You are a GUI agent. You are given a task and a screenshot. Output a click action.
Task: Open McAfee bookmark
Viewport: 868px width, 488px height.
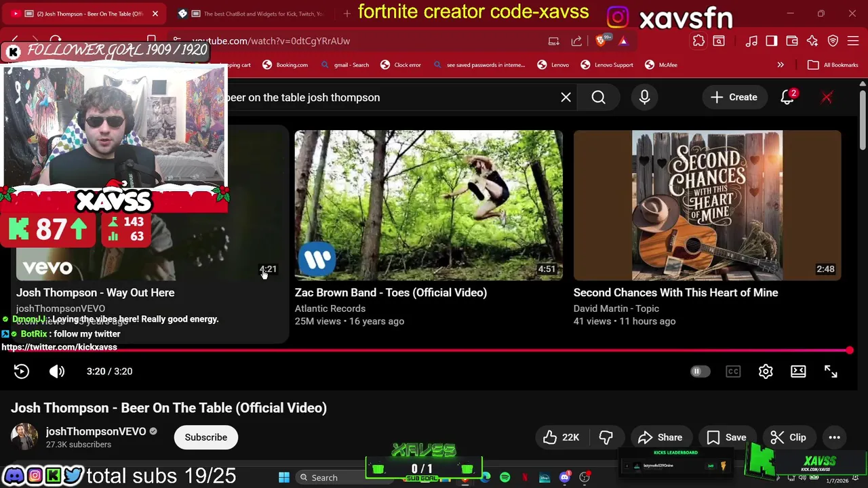coord(661,65)
